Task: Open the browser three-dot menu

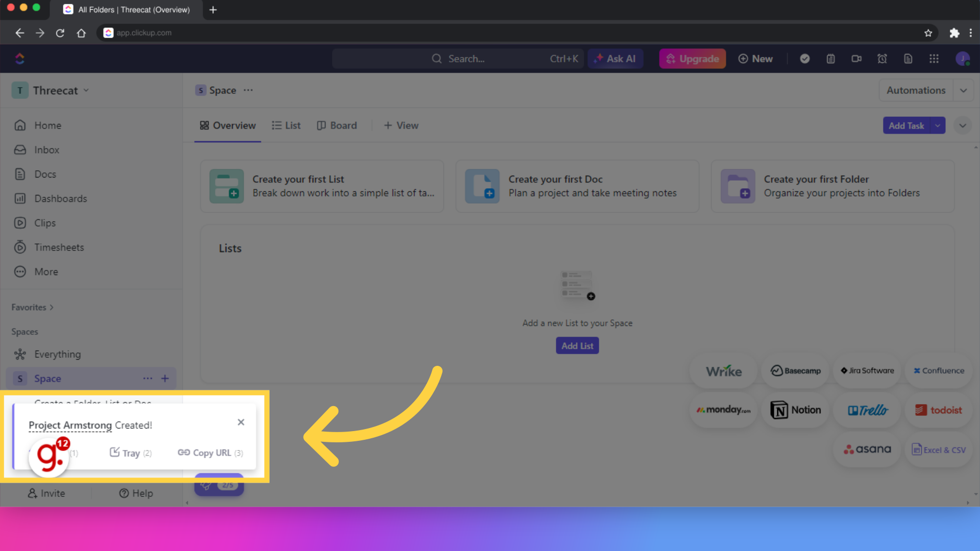Action: [970, 33]
